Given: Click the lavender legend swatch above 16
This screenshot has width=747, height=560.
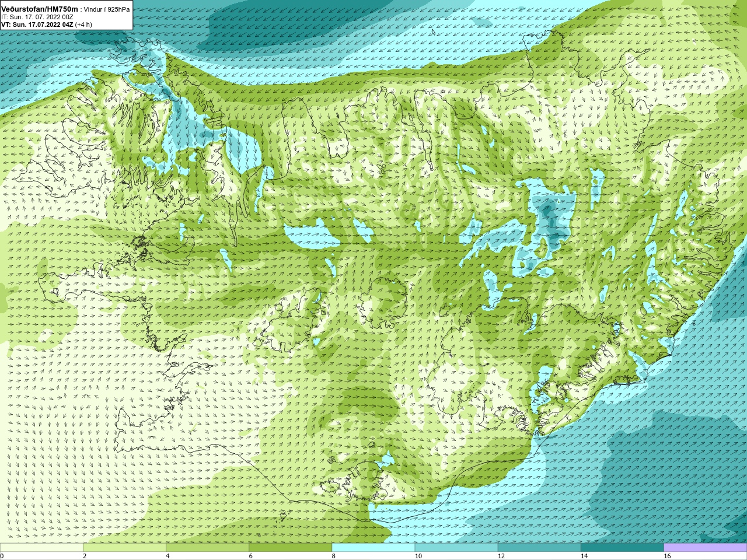Looking at the screenshot, I should 706,547.
